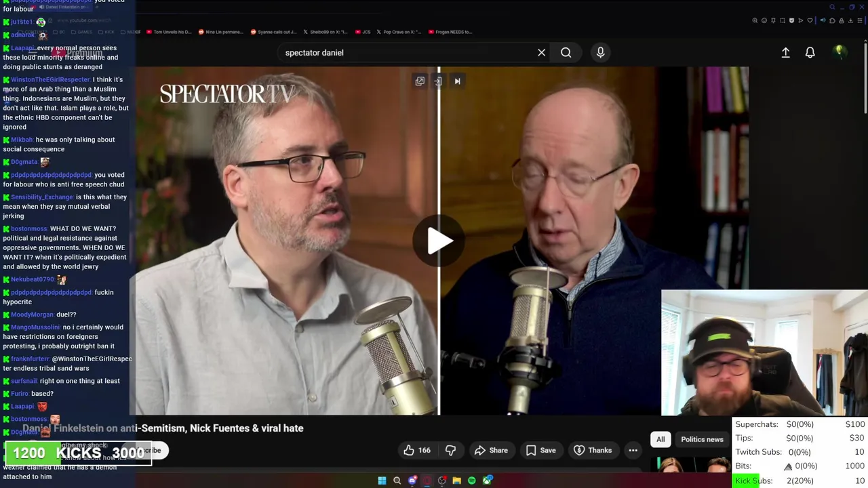
Task: Click chat username Nekubeat0790
Action: tap(33, 279)
